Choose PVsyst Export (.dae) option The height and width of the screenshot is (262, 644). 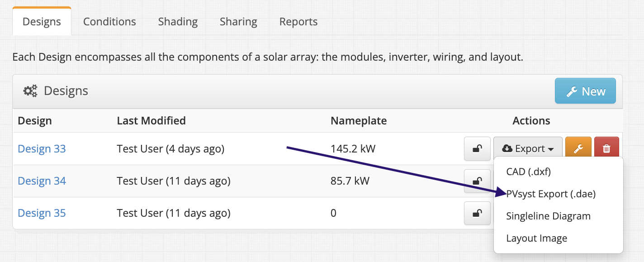point(551,194)
